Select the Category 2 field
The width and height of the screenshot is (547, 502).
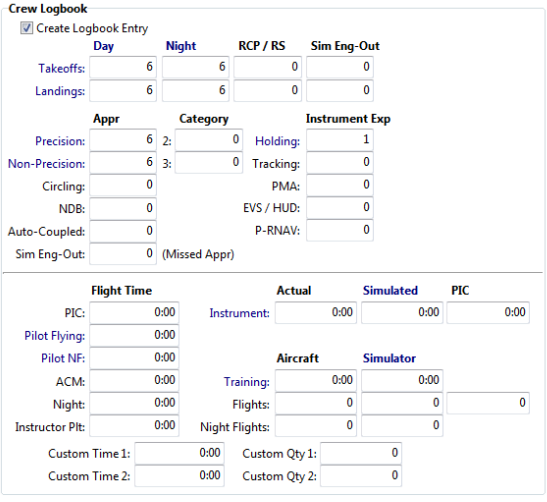click(x=209, y=140)
